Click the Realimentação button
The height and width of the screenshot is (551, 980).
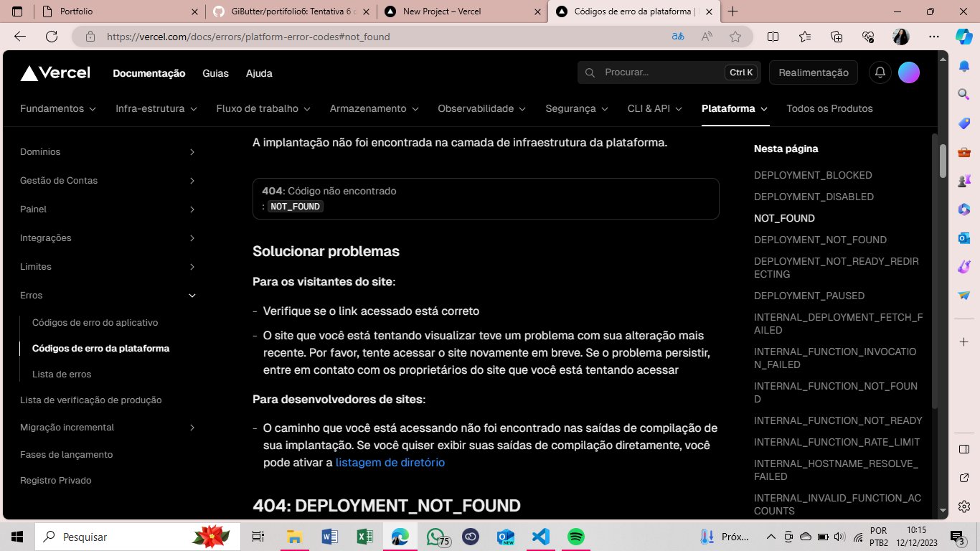click(x=814, y=72)
